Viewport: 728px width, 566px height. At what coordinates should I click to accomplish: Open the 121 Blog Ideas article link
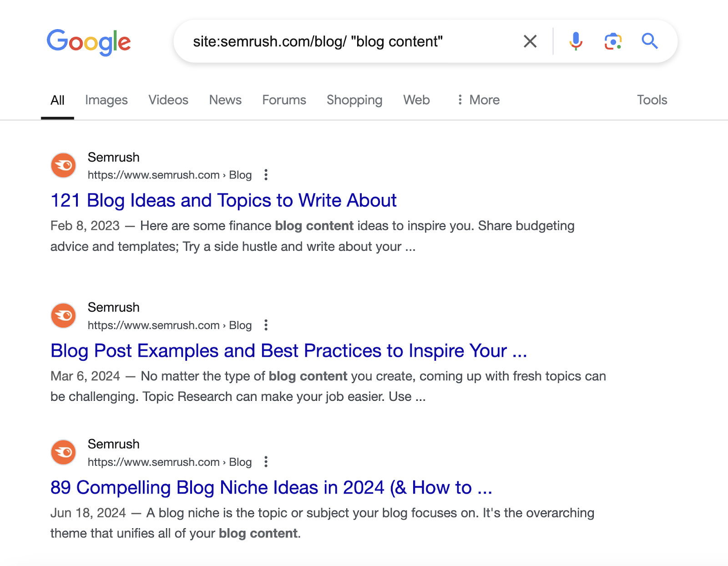223,200
